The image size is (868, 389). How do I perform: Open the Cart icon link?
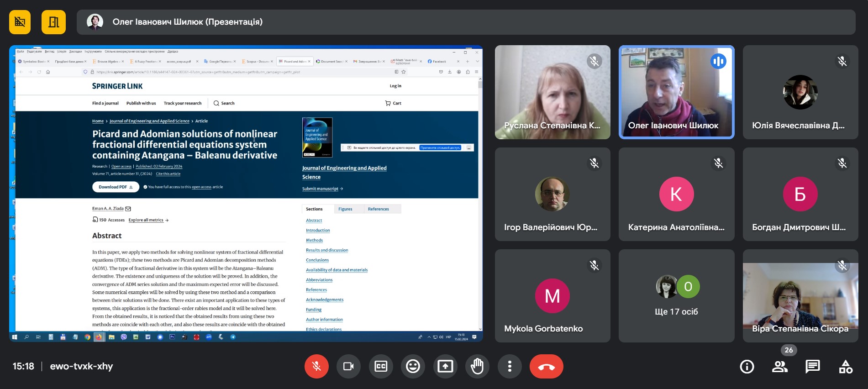pyautogui.click(x=393, y=103)
